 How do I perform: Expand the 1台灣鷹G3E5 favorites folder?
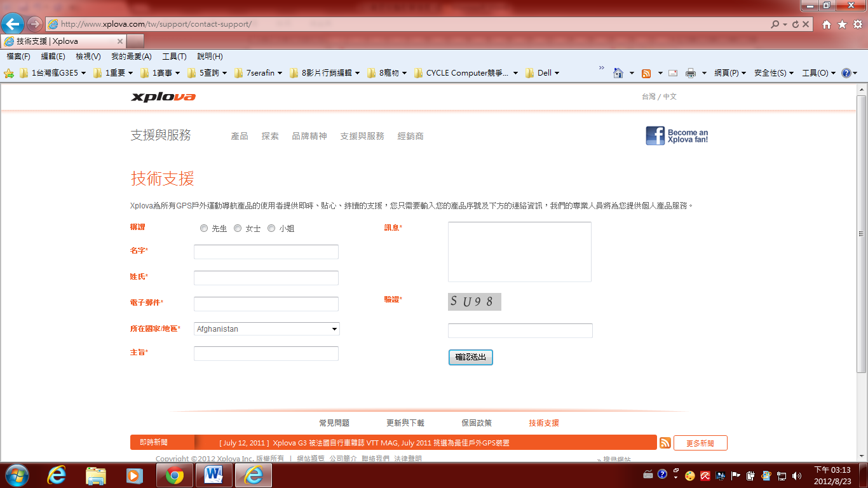tap(53, 73)
